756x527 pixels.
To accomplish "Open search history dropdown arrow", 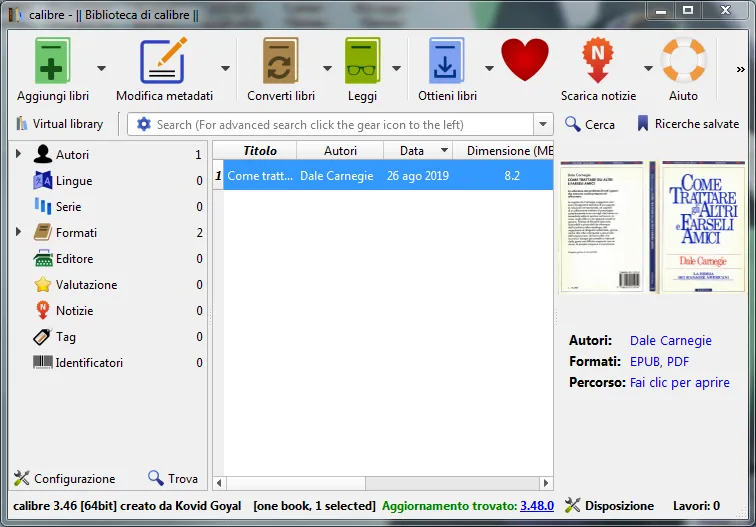I will (543, 124).
